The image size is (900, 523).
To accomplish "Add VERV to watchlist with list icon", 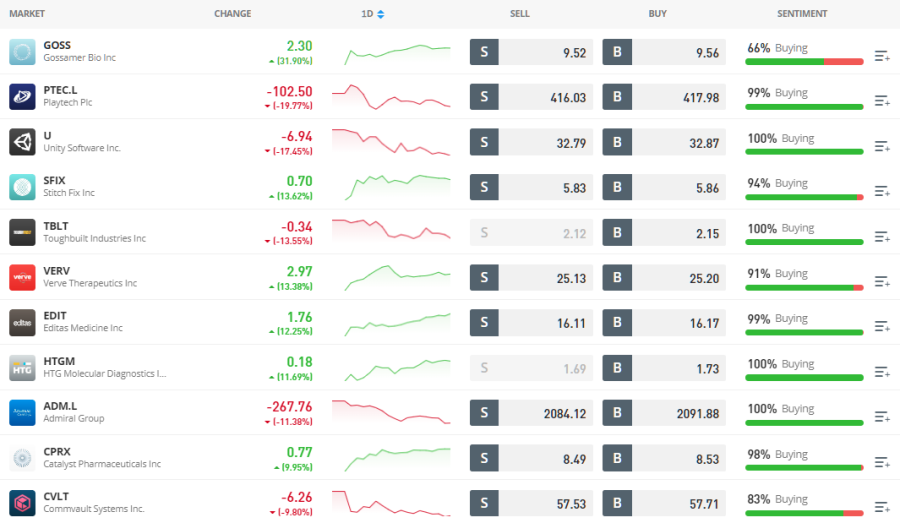I will click(882, 281).
